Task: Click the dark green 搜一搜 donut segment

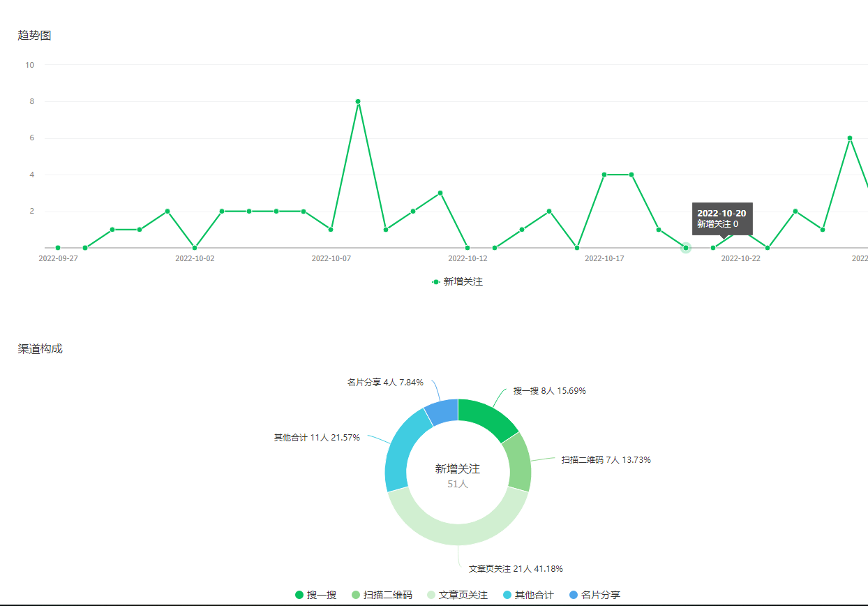Action: pyautogui.click(x=489, y=417)
